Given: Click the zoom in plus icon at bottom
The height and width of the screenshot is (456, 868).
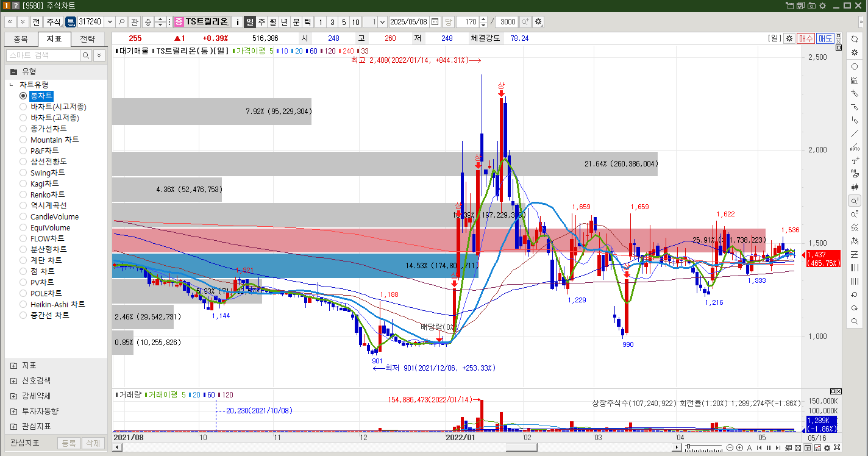Looking at the screenshot, I should 739,447.
